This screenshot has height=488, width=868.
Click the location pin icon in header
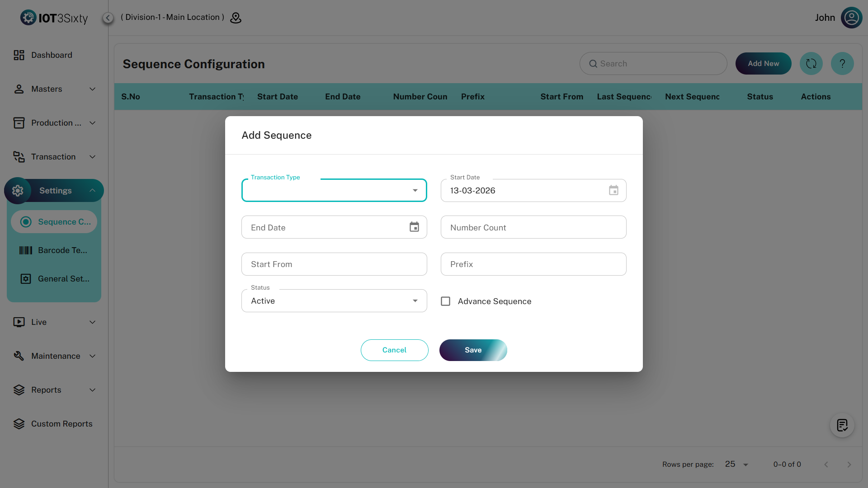click(236, 18)
